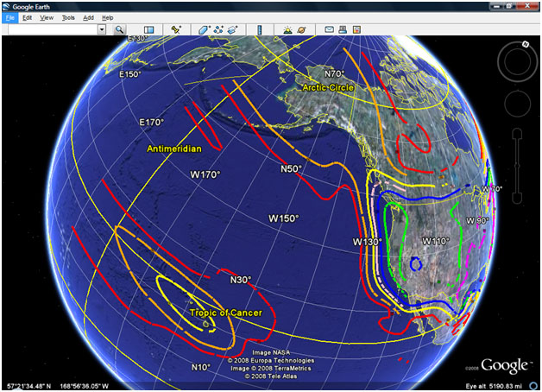Click the streaming indicator in status bar
The width and height of the screenshot is (542, 392).
[533, 386]
